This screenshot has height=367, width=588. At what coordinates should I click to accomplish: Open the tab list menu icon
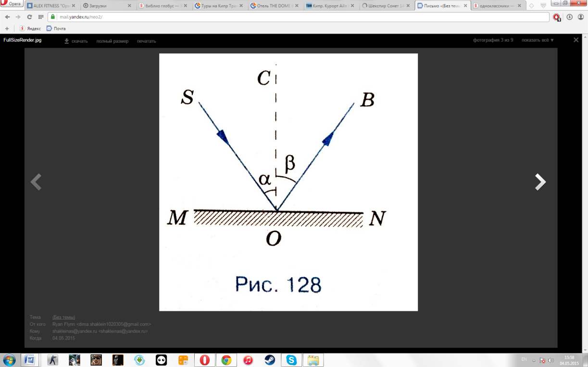(543, 6)
